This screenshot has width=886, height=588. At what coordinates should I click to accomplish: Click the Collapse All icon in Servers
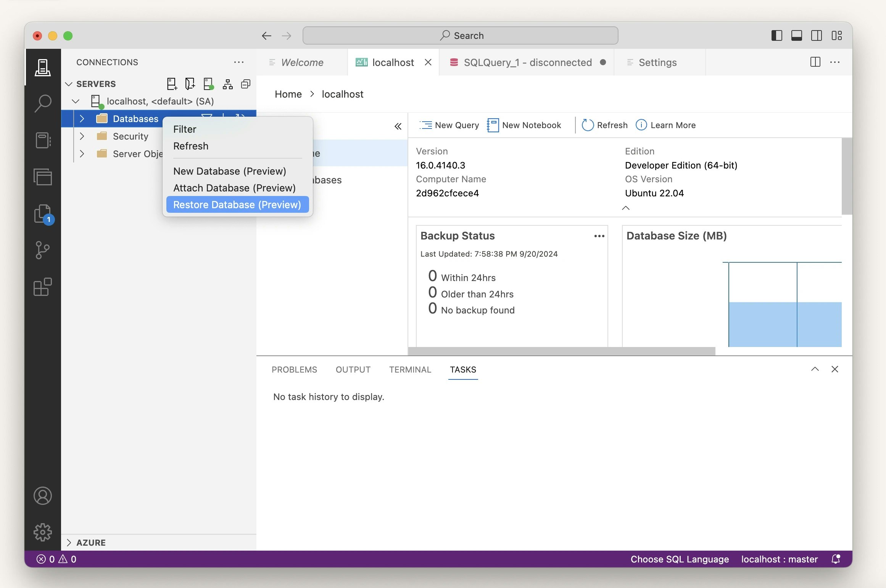246,84
